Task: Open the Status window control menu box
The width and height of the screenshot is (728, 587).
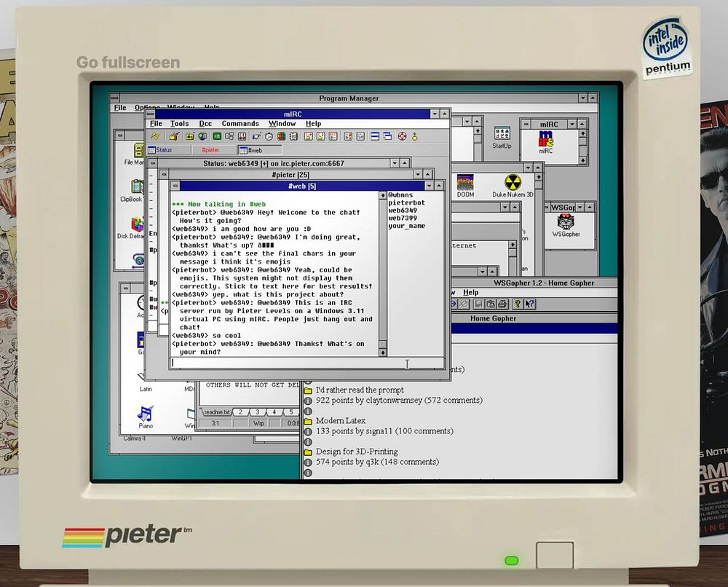Action: click(152, 163)
